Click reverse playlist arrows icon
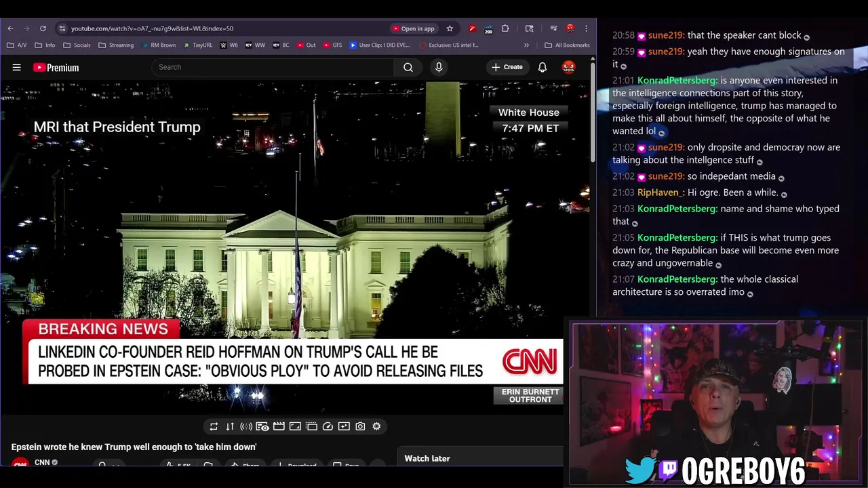The image size is (868, 488). coord(230,426)
